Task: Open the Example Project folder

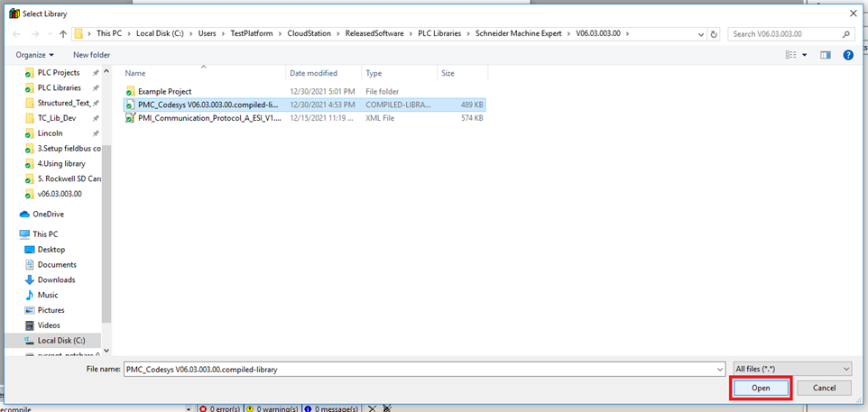Action: 164,91
